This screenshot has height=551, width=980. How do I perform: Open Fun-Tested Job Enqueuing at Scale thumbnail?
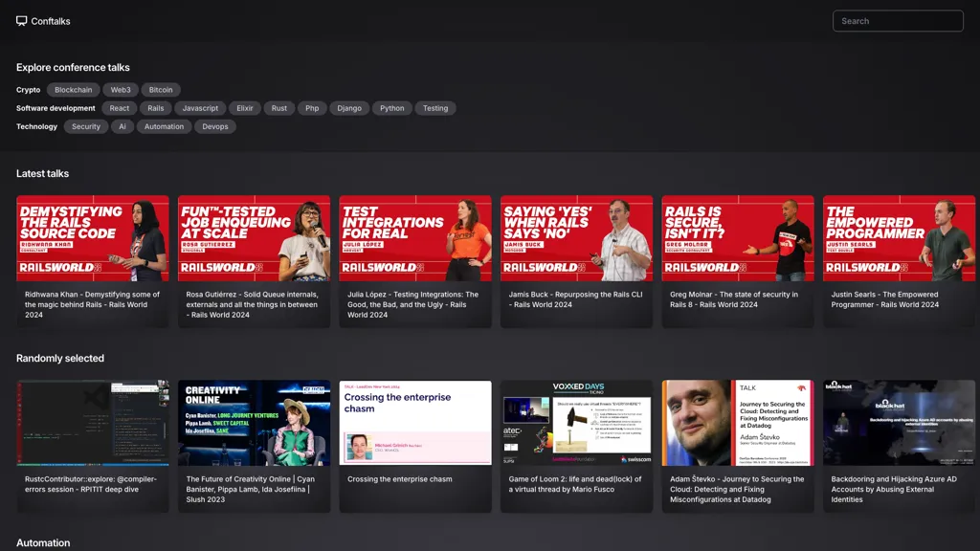(x=254, y=238)
